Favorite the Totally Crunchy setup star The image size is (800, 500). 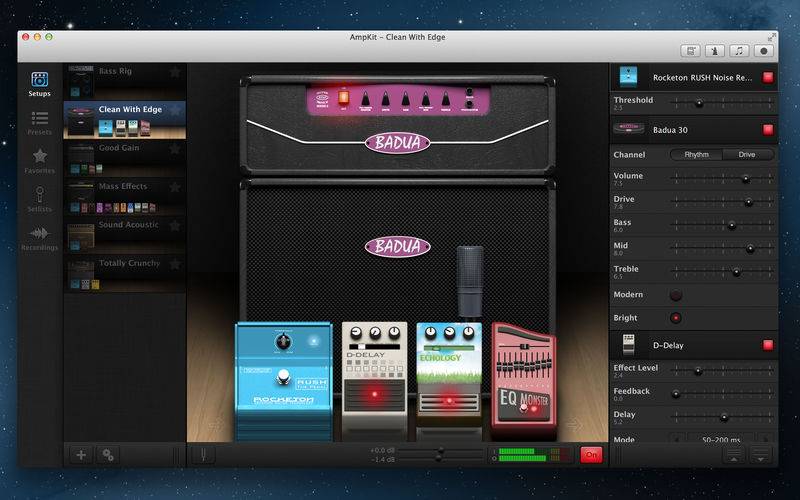point(175,264)
